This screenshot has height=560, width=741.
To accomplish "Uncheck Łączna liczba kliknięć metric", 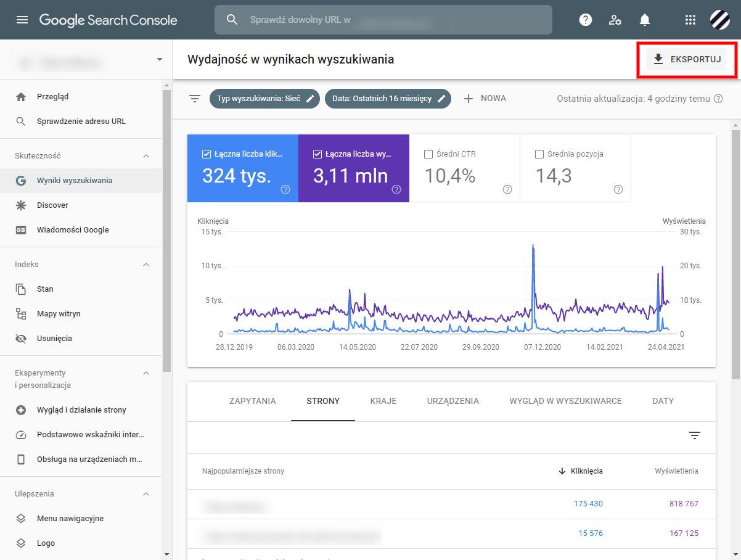I will tap(207, 154).
